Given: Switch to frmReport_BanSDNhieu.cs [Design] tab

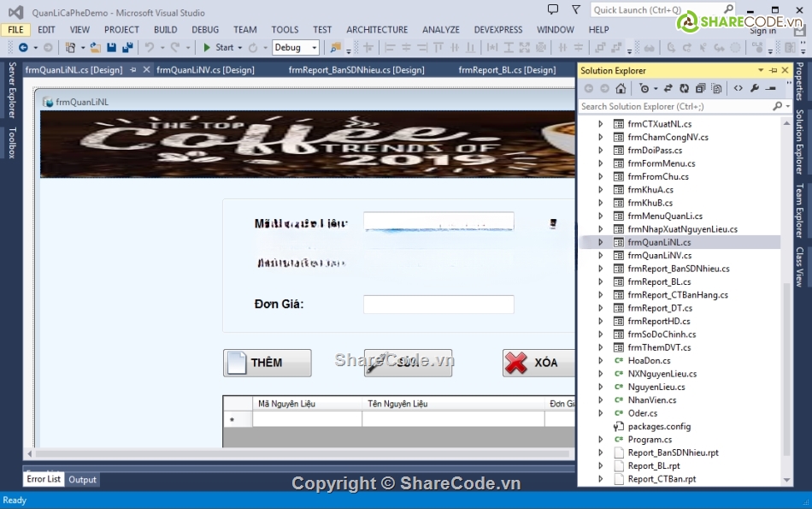Looking at the screenshot, I should tap(356, 70).
